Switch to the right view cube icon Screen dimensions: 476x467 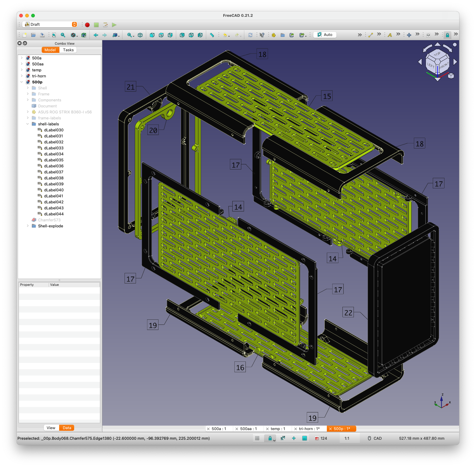pyautogui.click(x=170, y=35)
